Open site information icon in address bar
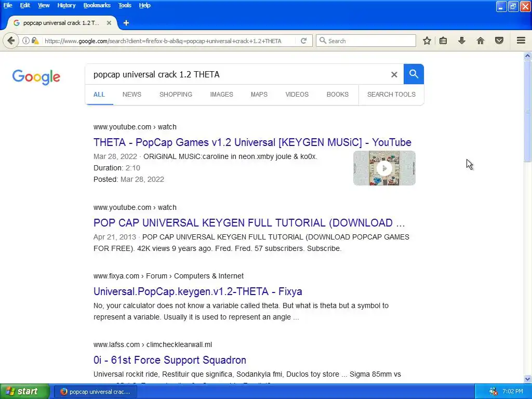 tap(26, 41)
